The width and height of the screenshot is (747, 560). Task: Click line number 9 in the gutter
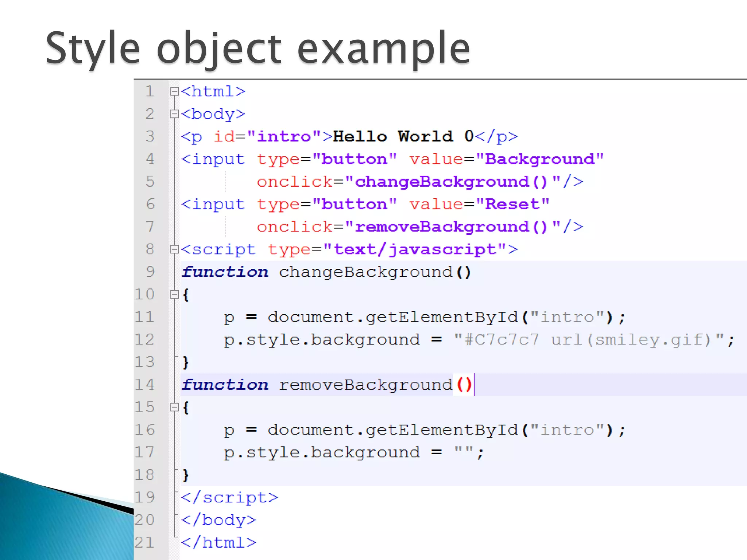(150, 272)
